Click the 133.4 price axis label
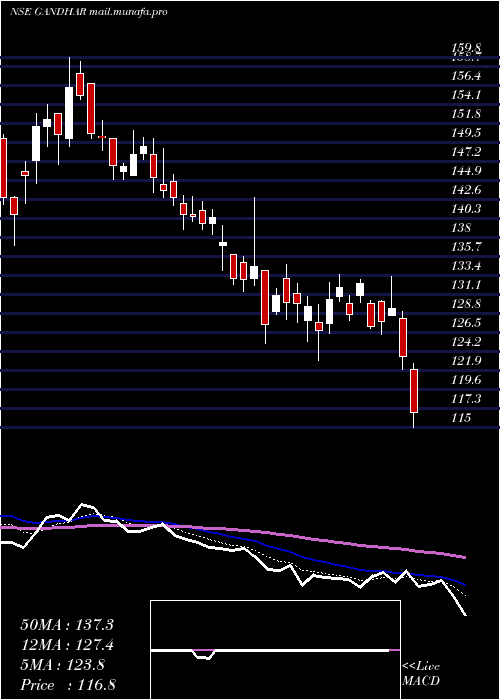 466,266
